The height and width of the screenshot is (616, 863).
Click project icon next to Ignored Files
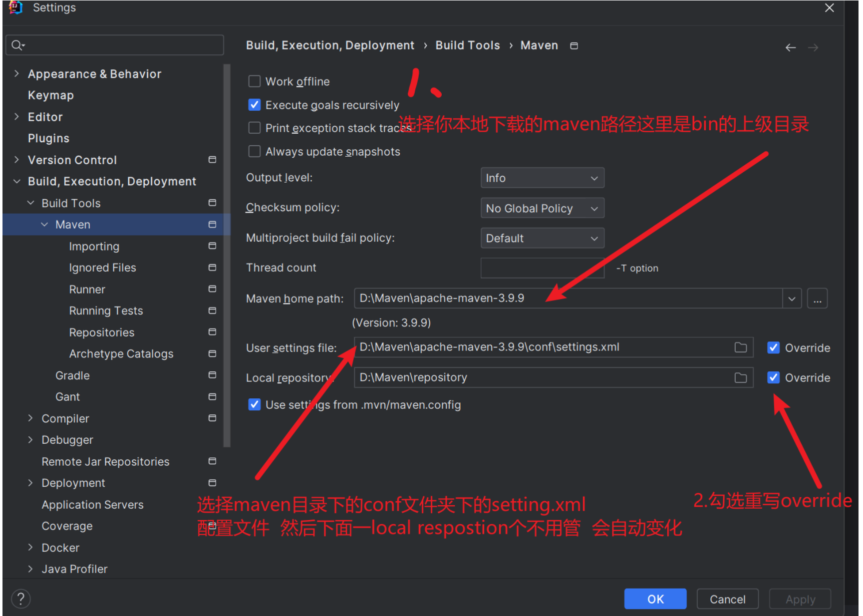(x=212, y=268)
